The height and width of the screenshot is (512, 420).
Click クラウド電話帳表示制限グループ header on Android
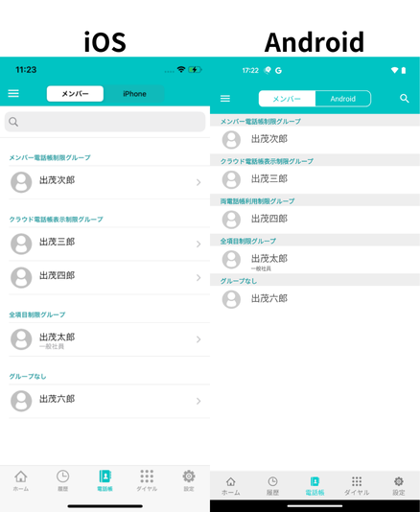(x=267, y=161)
